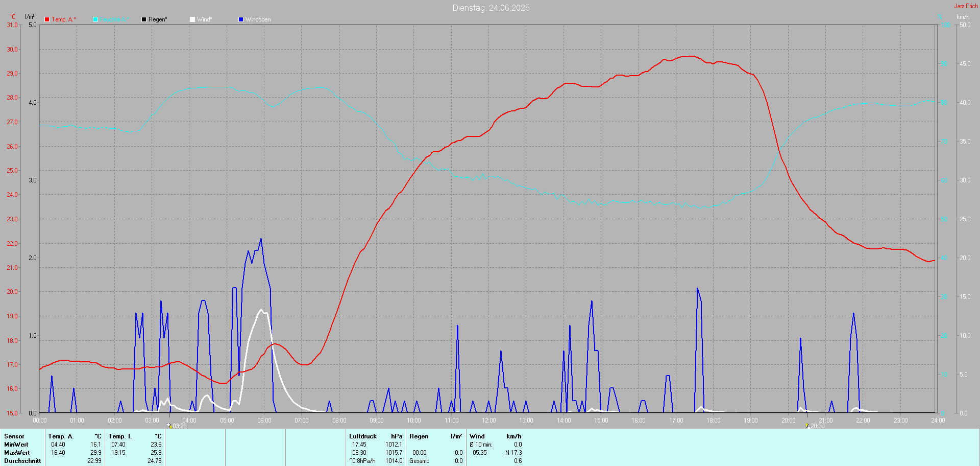The height and width of the screenshot is (466, 980).
Task: Click the '18:00' time axis label
Action: (714, 421)
